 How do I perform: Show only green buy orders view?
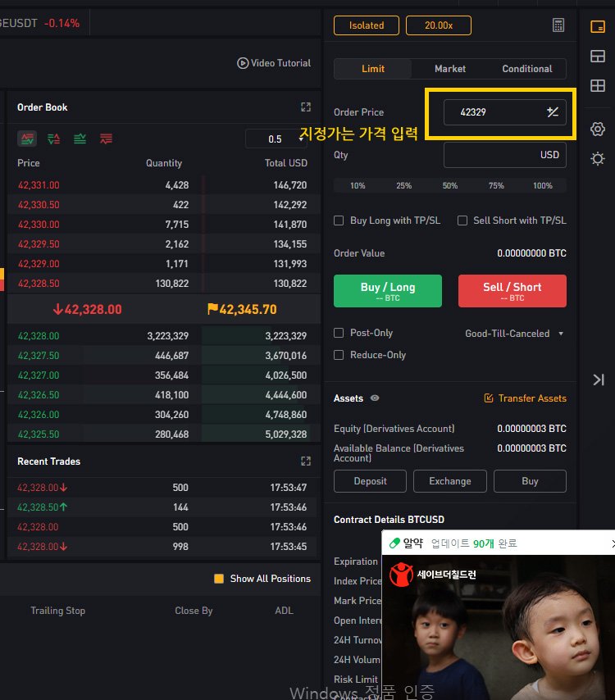[80, 139]
